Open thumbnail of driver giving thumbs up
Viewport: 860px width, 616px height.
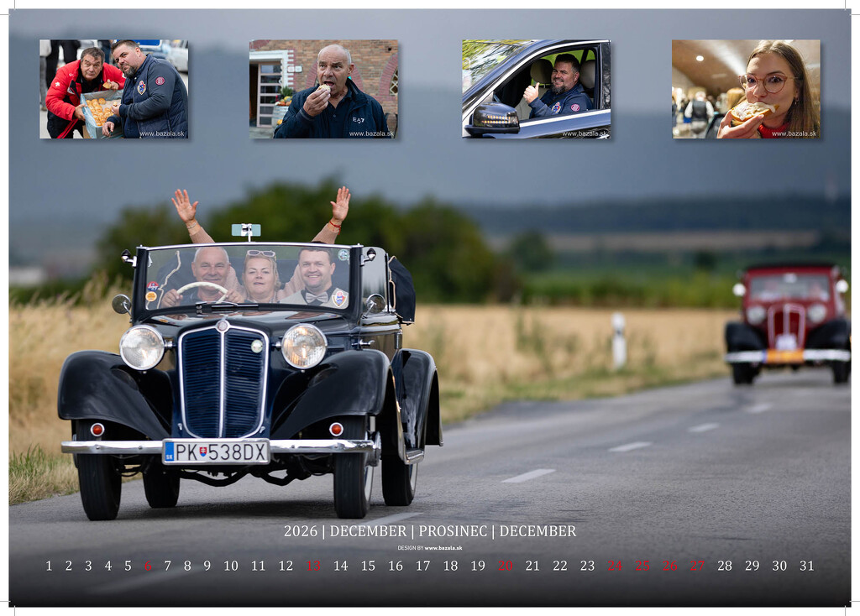pos(536,89)
